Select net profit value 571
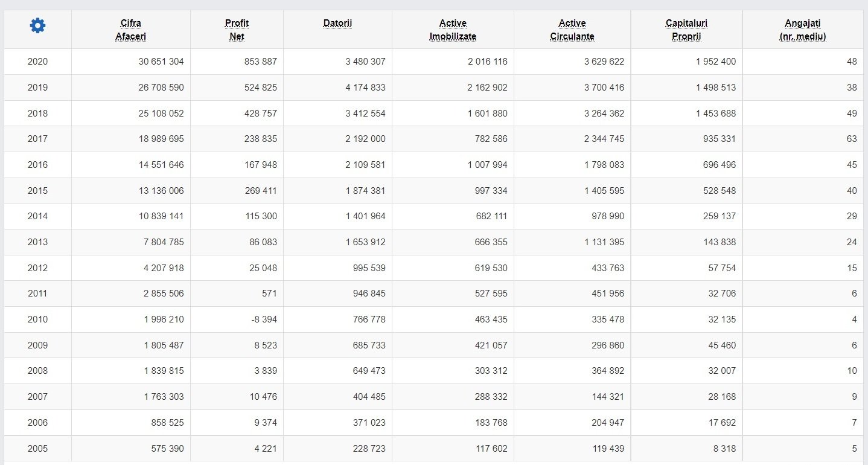Screen dimensions: 868x465 click(269, 293)
